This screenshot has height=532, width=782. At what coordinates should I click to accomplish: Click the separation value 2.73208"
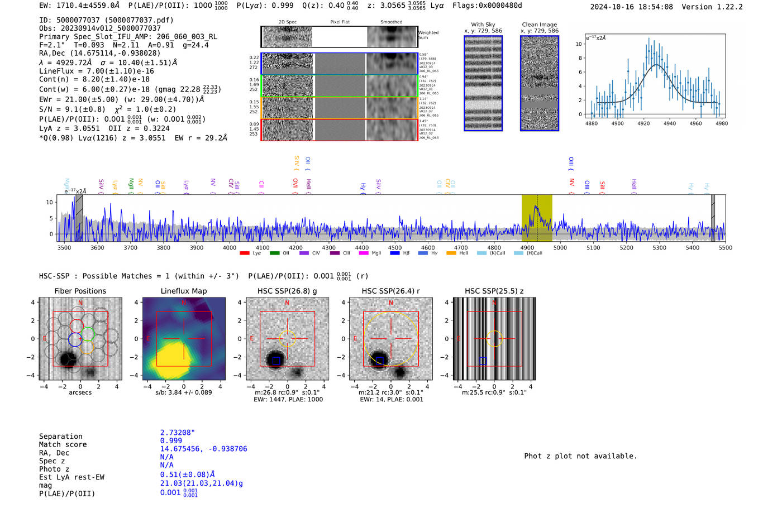coord(178,433)
